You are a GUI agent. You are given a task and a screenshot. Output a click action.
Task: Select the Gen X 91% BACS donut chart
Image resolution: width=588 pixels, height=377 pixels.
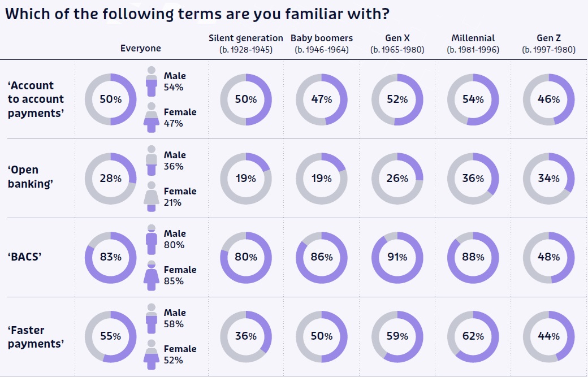[397, 257]
